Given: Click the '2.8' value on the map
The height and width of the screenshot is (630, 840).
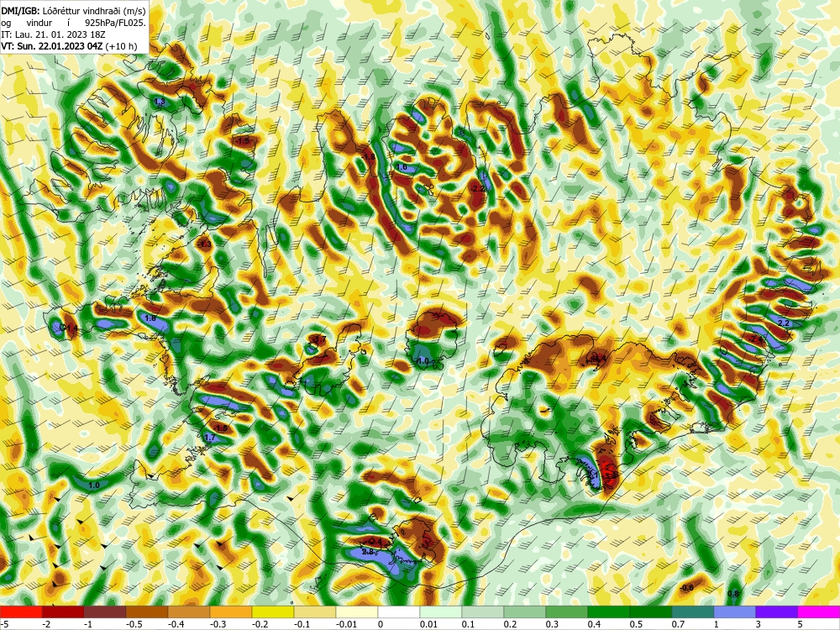Looking at the screenshot, I should point(368,552).
